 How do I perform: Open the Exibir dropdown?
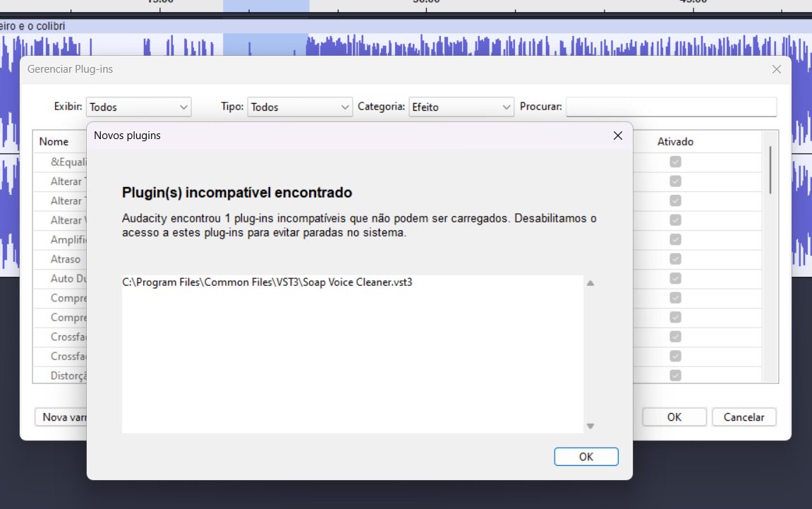click(139, 107)
